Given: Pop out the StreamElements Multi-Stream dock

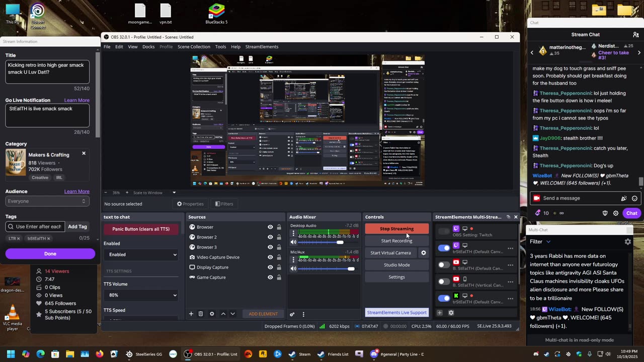Looking at the screenshot, I should 508,217.
